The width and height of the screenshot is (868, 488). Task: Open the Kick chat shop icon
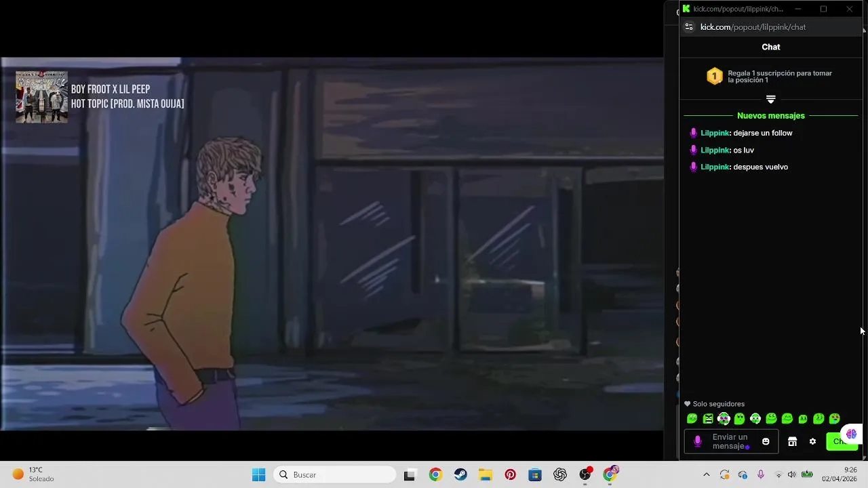(792, 441)
